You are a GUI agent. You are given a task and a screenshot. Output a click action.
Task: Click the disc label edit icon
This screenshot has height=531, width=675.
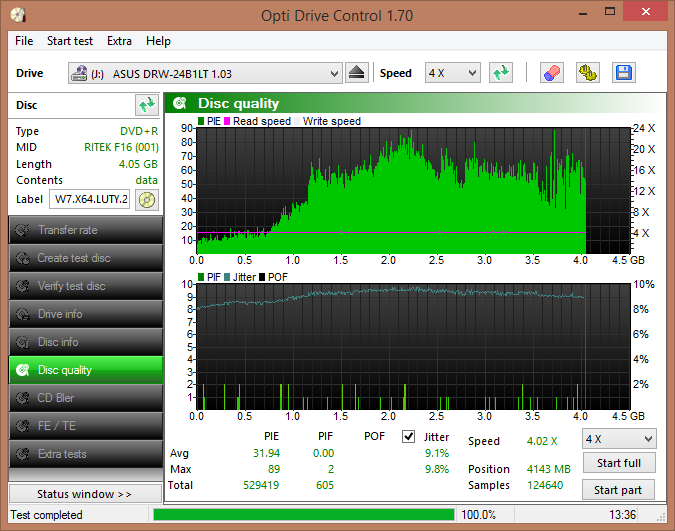click(147, 200)
